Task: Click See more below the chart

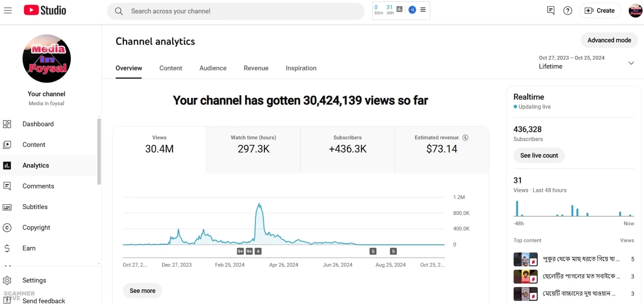Action: (x=142, y=291)
